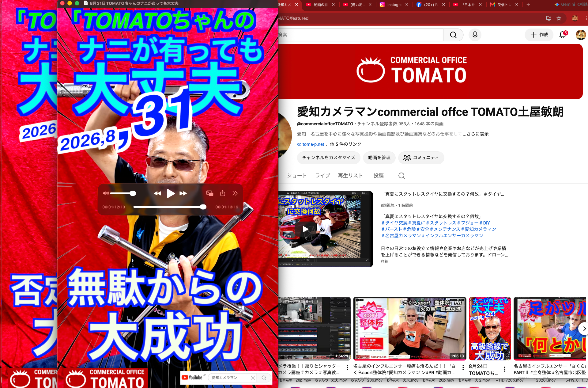This screenshot has height=388, width=588.
Task: Open the YouTube 作成 (Create) menu
Action: pos(539,35)
